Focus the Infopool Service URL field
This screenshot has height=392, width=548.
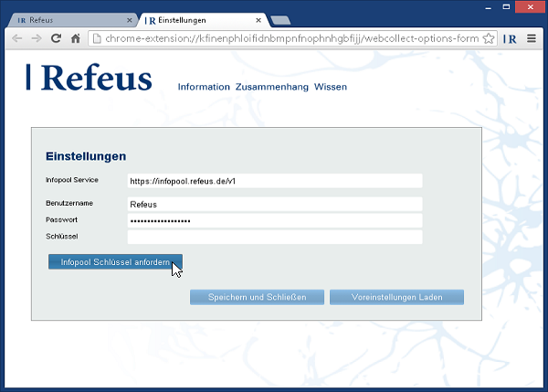click(x=274, y=181)
